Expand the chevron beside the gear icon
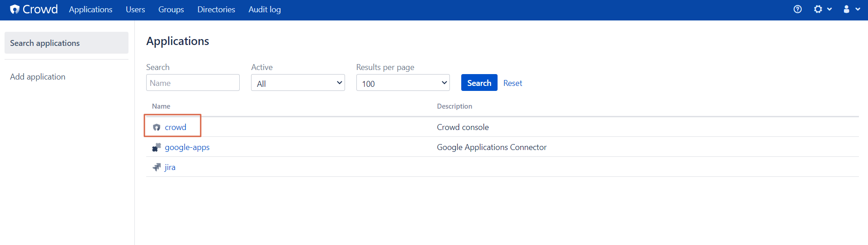 click(x=829, y=9)
